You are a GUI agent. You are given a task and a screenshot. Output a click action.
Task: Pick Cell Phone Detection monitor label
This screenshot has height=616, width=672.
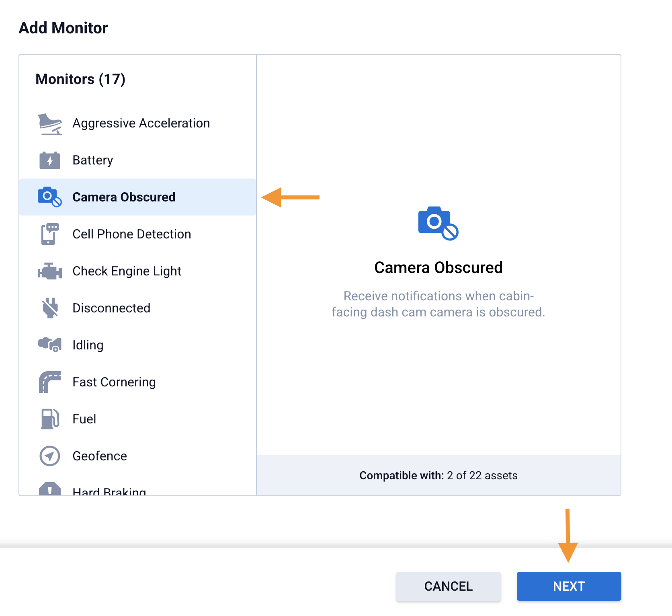click(x=131, y=234)
